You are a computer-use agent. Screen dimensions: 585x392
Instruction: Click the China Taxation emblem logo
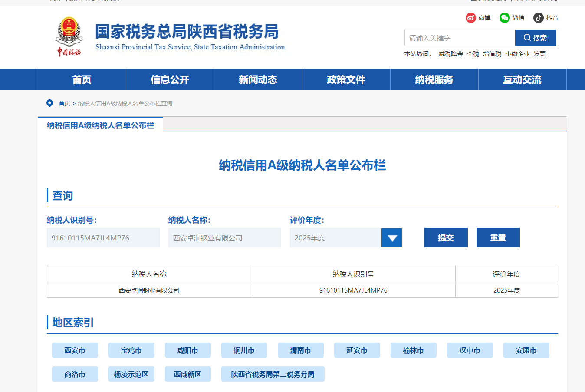69,37
